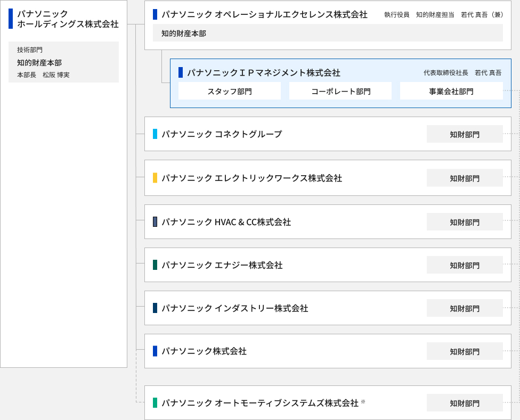Screen dimensions: 520x420
Task: Click the navy icon beside パナソニック インダストリー株式会社
Action: (155, 308)
